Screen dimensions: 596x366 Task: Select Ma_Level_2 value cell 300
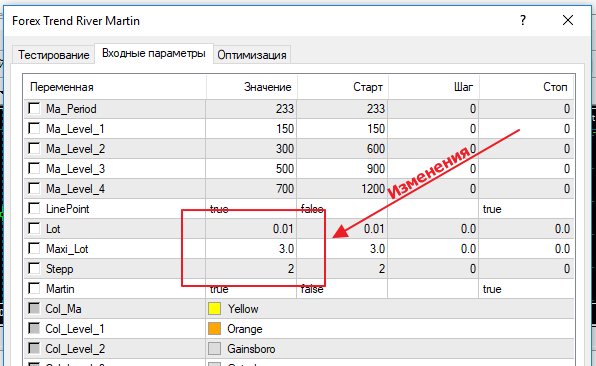point(251,149)
